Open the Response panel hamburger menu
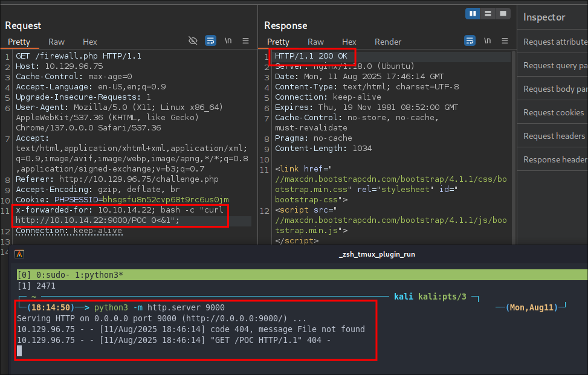This screenshot has width=588, height=375. click(x=505, y=41)
